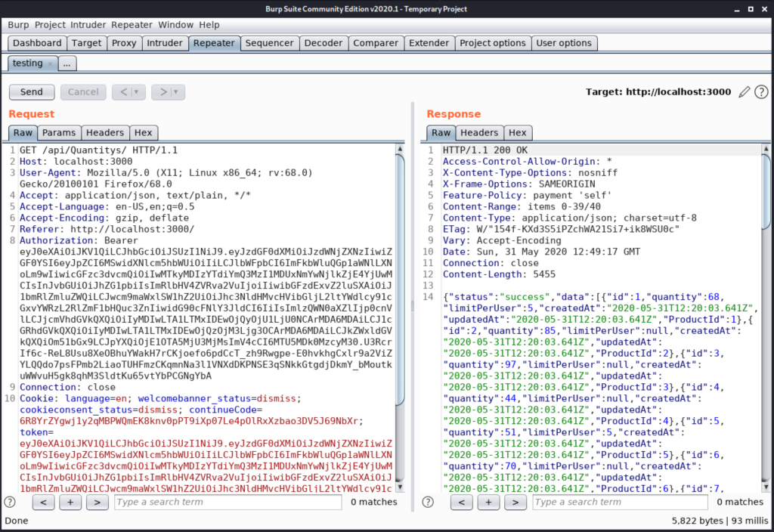The image size is (774, 532).
Task: Open Repeater help icon beside target
Action: 761,91
